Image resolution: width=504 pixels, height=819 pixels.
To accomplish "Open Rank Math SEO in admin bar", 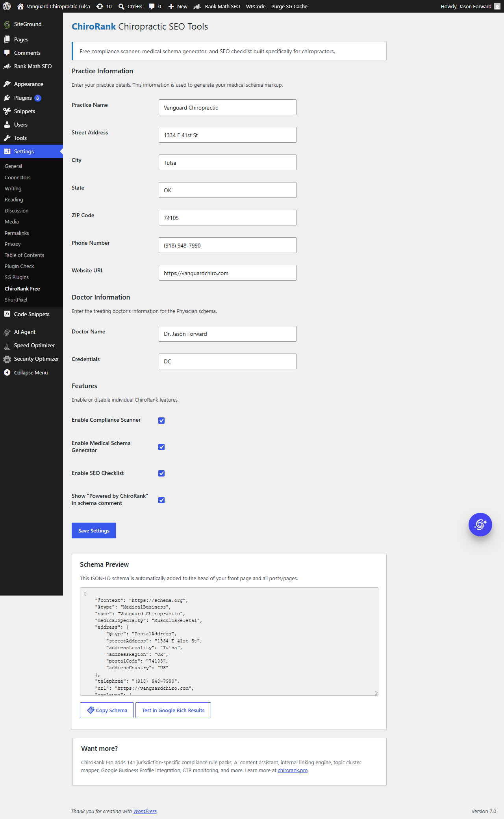I will (x=217, y=6).
